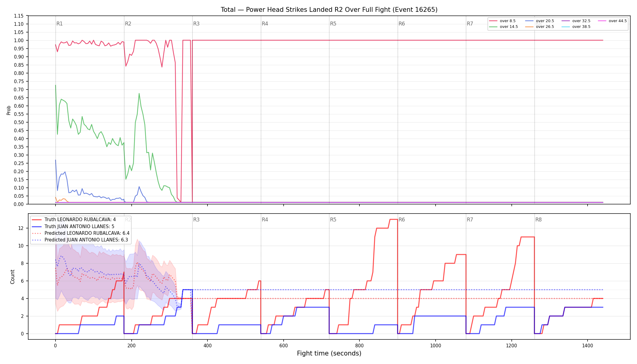Screen dimensions: 637x364
Task: Click the 1000 tick on the time axis
Action: [436, 345]
